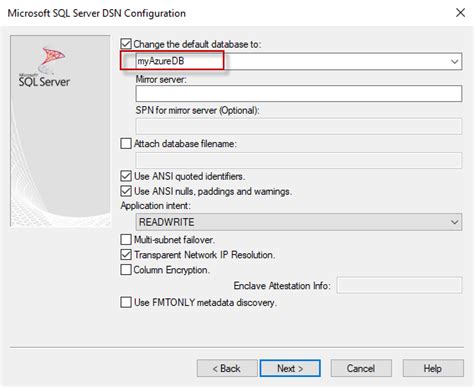The image size is (474, 387).
Task: Click the SPN for mirror server field
Action: pyautogui.click(x=299, y=126)
